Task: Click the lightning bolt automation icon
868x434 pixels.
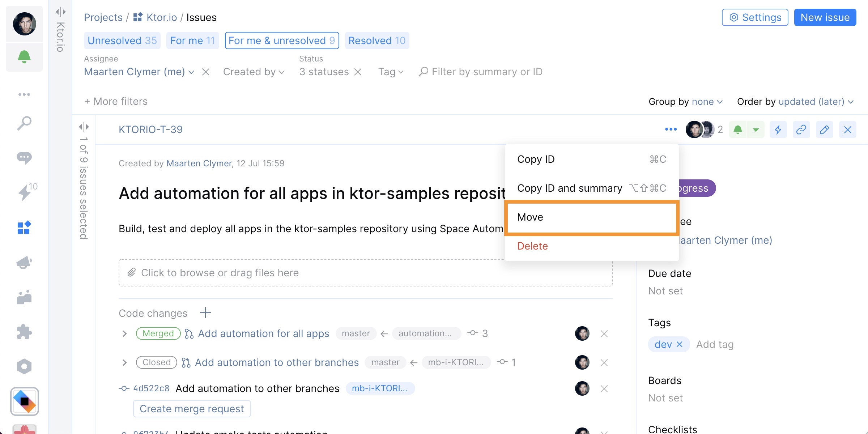Action: point(778,129)
